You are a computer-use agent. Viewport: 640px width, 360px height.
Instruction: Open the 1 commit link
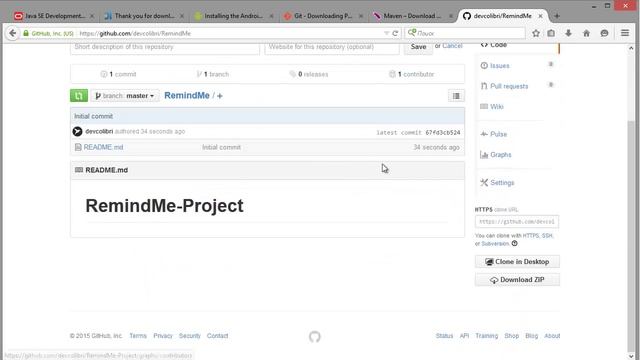[118, 74]
